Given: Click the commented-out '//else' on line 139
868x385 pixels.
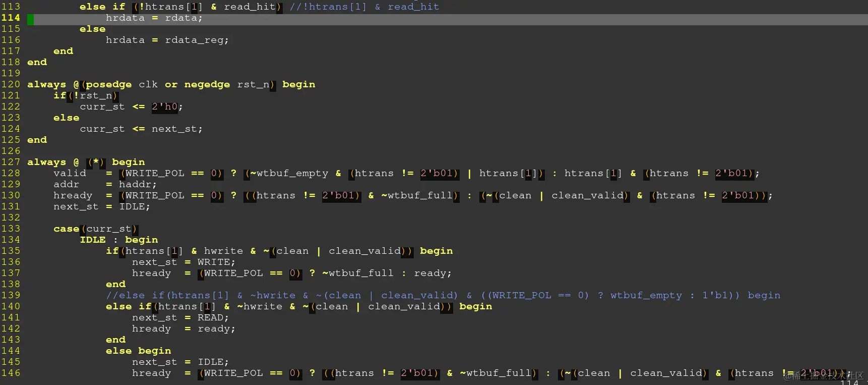Looking at the screenshot, I should (126, 296).
